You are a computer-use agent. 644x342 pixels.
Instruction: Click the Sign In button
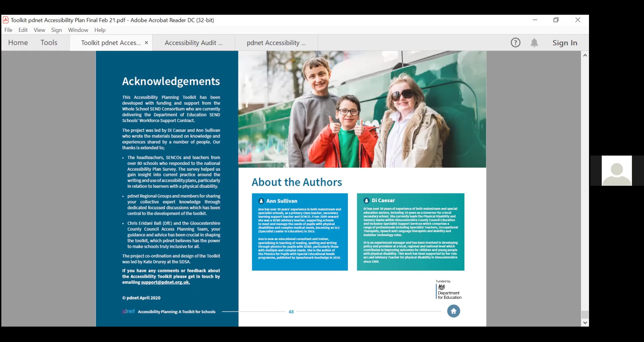coord(565,43)
